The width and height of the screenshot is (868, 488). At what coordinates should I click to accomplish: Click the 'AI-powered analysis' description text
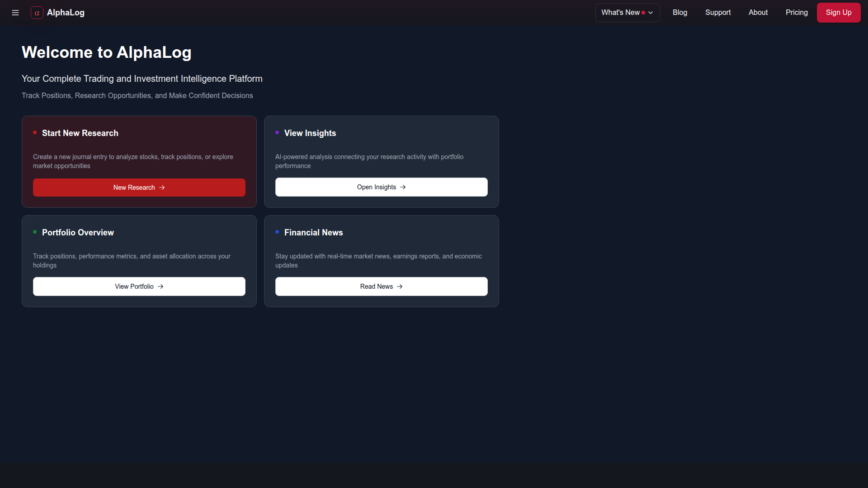[369, 161]
